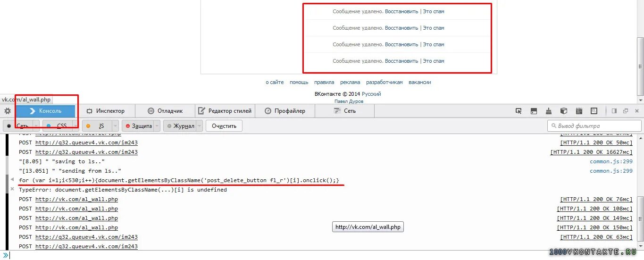Follow the разработчикам footer link
This screenshot has height=260, width=644.
coord(385,82)
